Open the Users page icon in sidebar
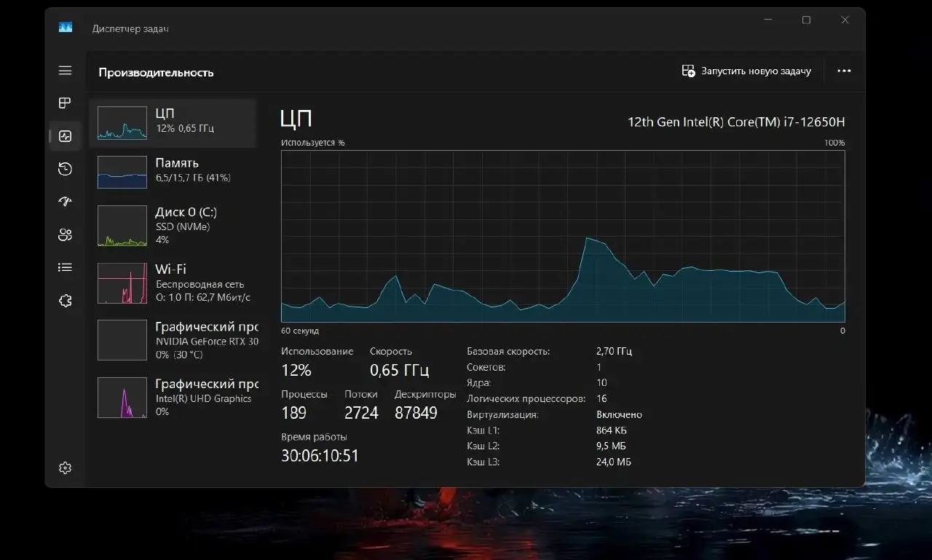Image resolution: width=932 pixels, height=560 pixels. pos(66,234)
